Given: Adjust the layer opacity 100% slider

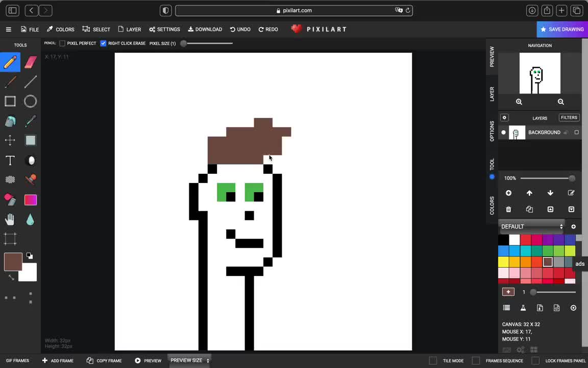Looking at the screenshot, I should pyautogui.click(x=548, y=178).
